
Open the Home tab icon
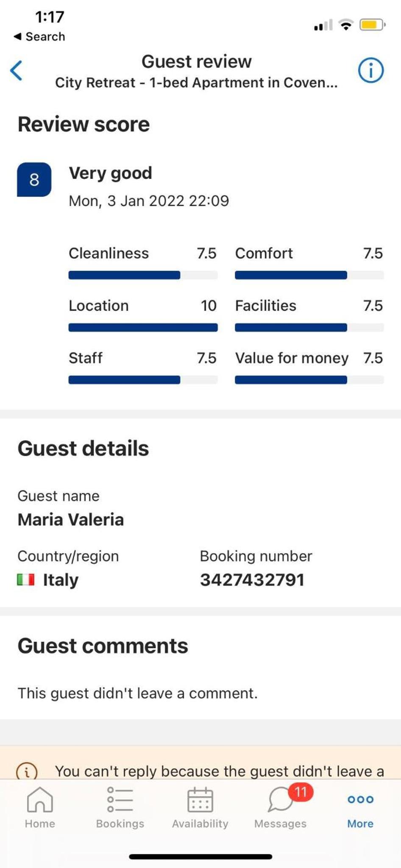[40, 800]
